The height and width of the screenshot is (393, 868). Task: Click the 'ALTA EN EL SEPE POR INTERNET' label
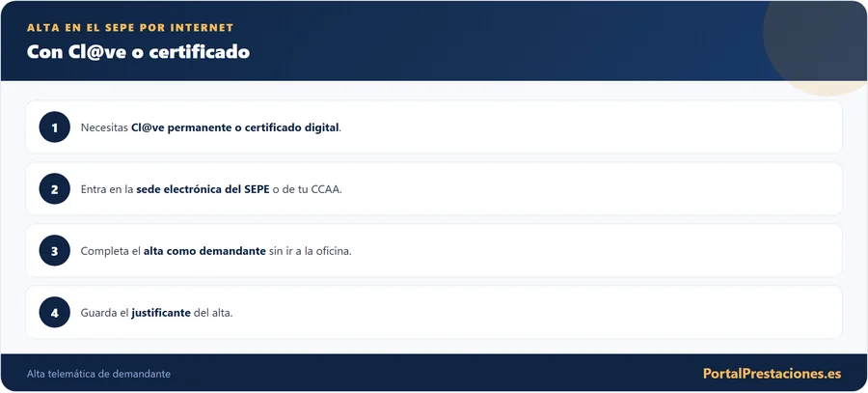(x=130, y=28)
